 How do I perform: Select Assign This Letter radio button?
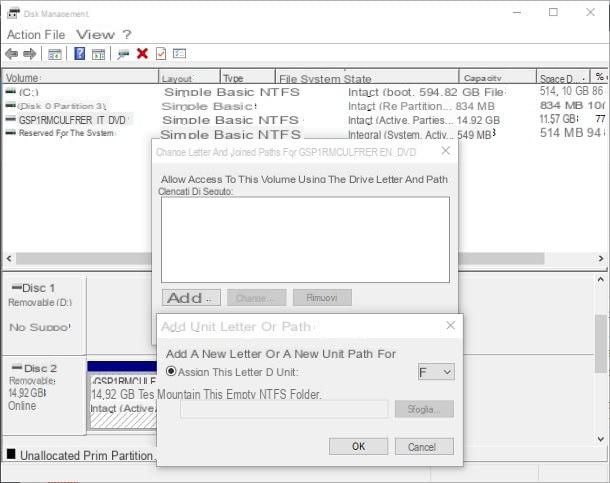point(171,371)
